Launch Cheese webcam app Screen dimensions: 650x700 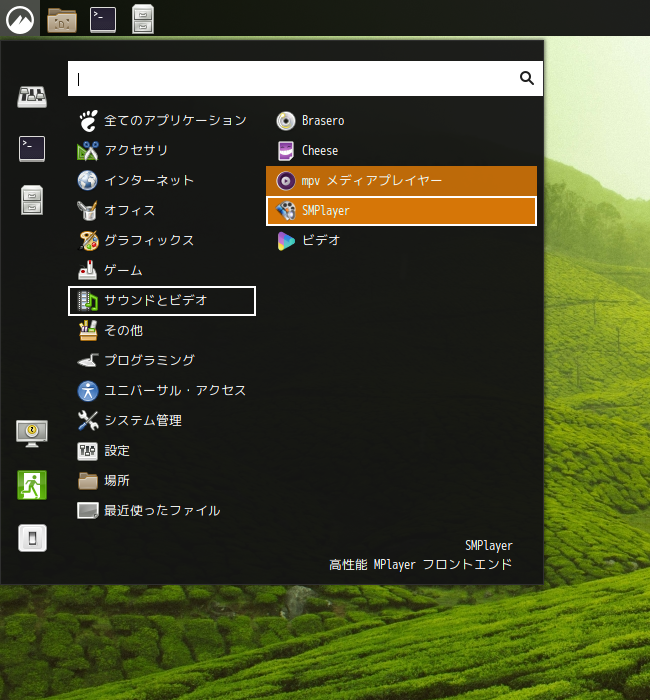pyautogui.click(x=401, y=150)
